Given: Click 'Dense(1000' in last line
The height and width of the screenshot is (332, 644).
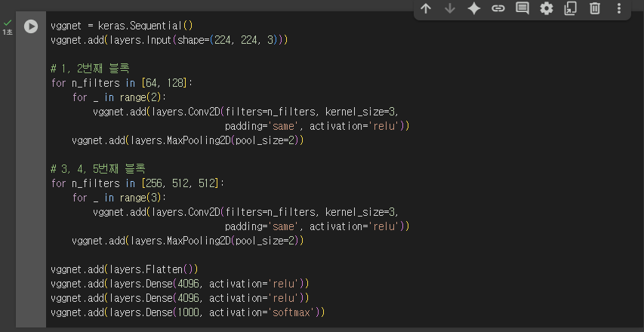Looking at the screenshot, I should [x=171, y=312].
